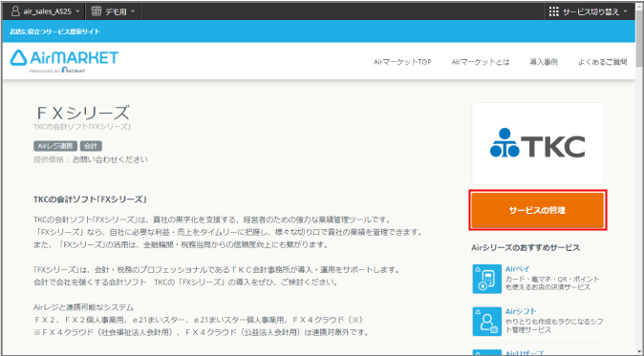Click the Airペイ card terminal icon
This screenshot has height=356, width=644.
tap(486, 279)
